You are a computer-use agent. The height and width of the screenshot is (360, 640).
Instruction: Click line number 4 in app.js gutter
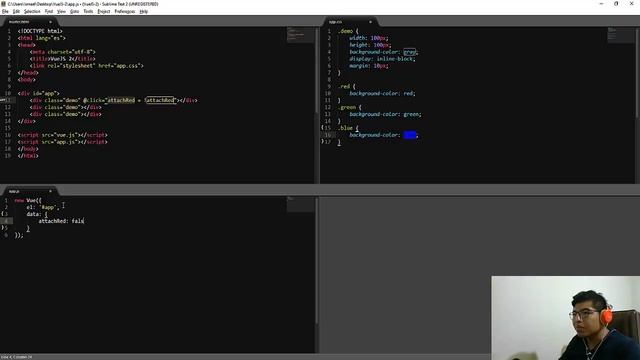pyautogui.click(x=6, y=221)
